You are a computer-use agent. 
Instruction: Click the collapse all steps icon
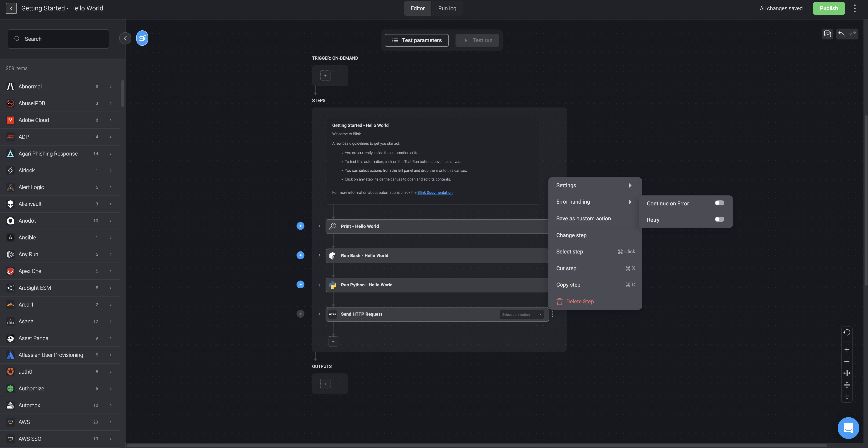[846, 397]
